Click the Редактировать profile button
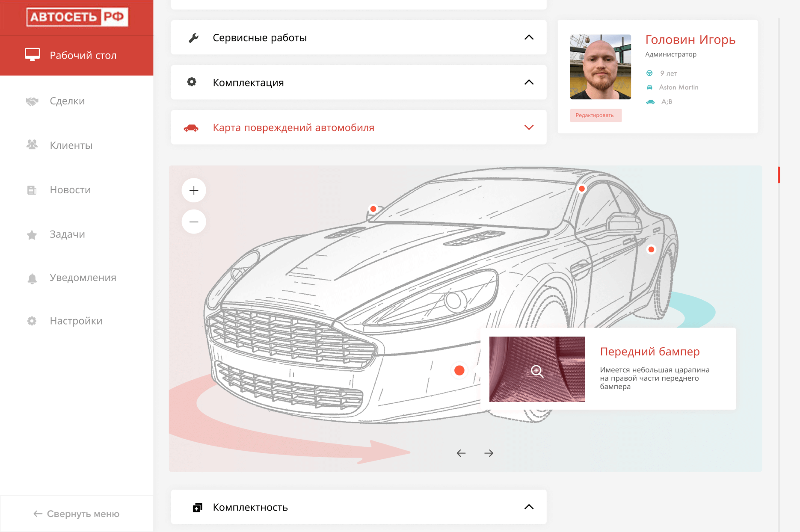The width and height of the screenshot is (800, 532). pos(595,115)
